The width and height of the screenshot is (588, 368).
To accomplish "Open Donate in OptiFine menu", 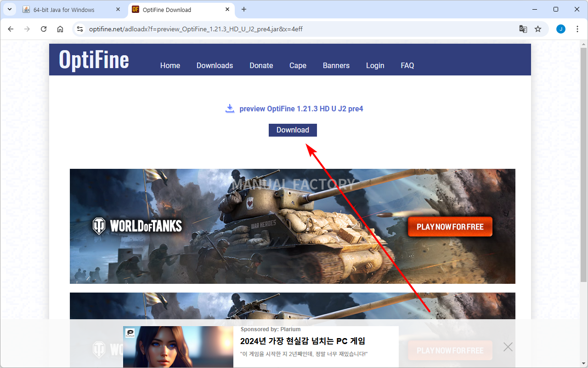I will click(x=261, y=66).
